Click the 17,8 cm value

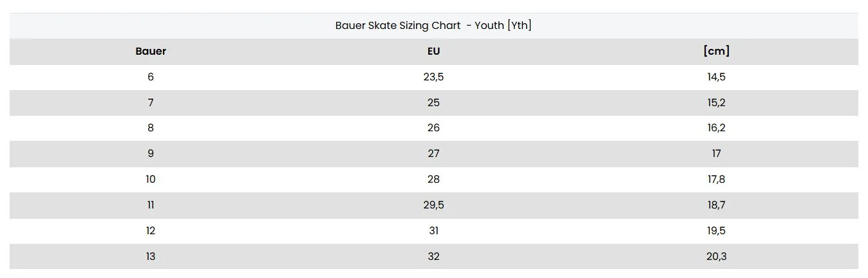tap(716, 180)
